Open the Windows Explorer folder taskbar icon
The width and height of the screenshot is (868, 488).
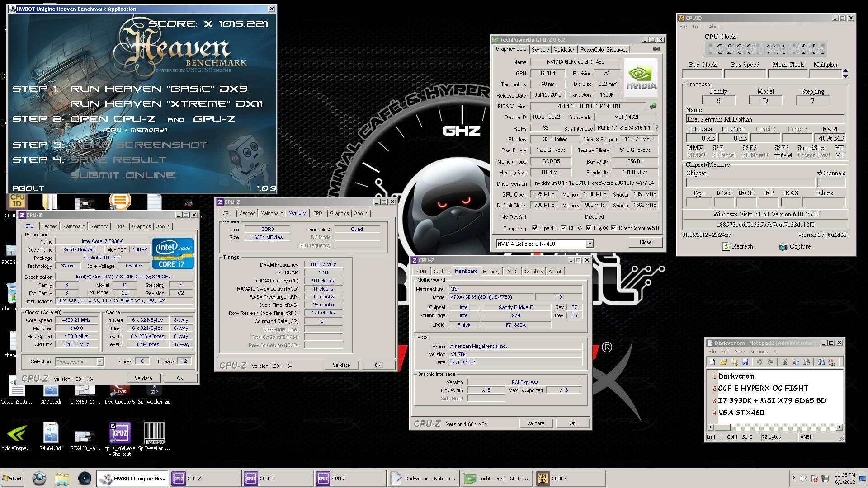coord(62,479)
